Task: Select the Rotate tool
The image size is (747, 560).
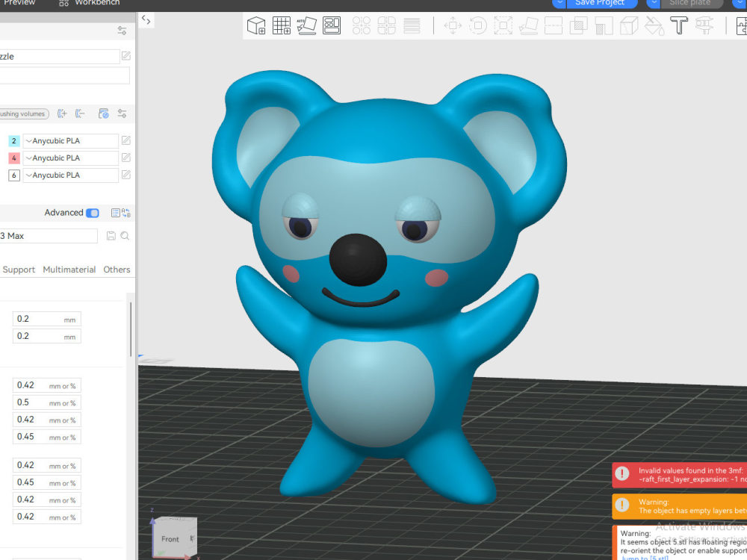Action: (x=478, y=25)
